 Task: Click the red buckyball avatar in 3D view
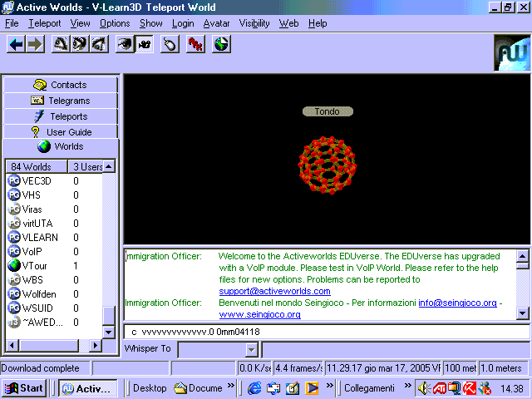[328, 165]
